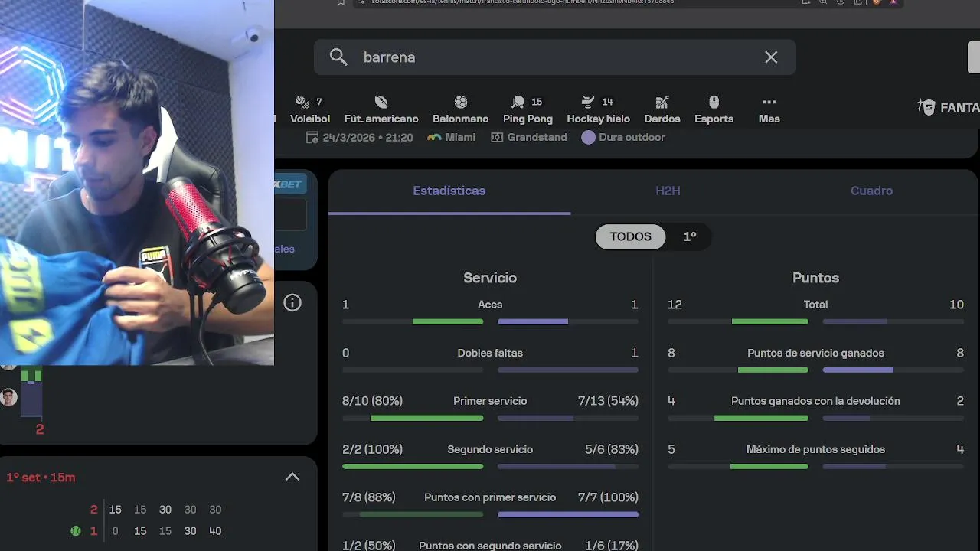Click Puntos ganados con la devolución label
980x551 pixels.
(816, 401)
